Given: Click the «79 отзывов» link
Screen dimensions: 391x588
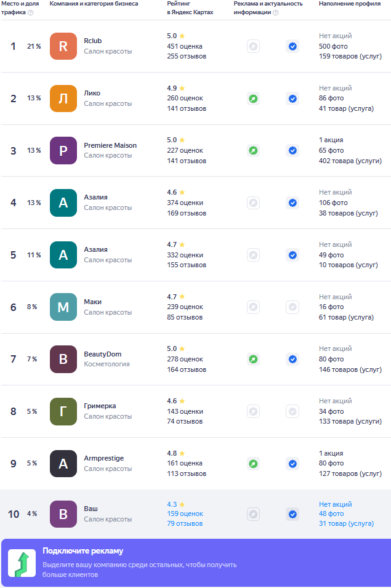Looking at the screenshot, I should pyautogui.click(x=185, y=524).
